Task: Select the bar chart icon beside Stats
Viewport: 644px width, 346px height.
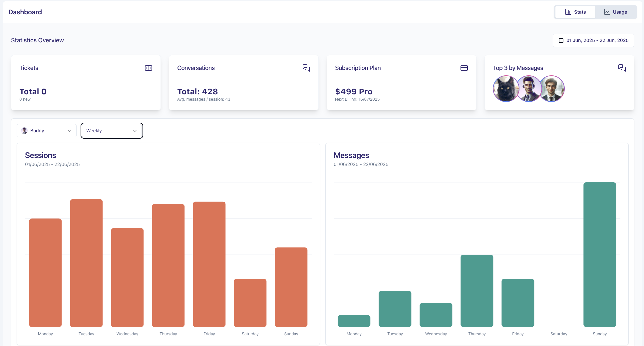Action: pyautogui.click(x=568, y=12)
